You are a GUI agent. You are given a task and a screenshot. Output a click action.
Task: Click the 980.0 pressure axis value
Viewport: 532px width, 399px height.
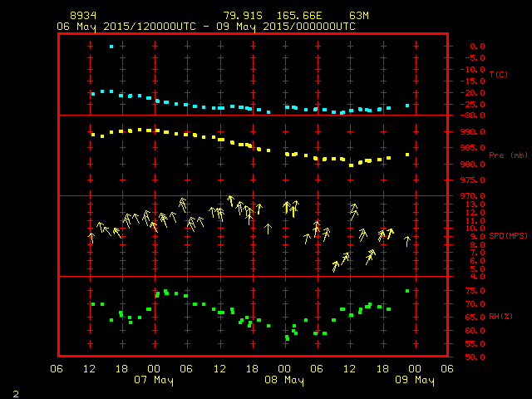pos(473,164)
